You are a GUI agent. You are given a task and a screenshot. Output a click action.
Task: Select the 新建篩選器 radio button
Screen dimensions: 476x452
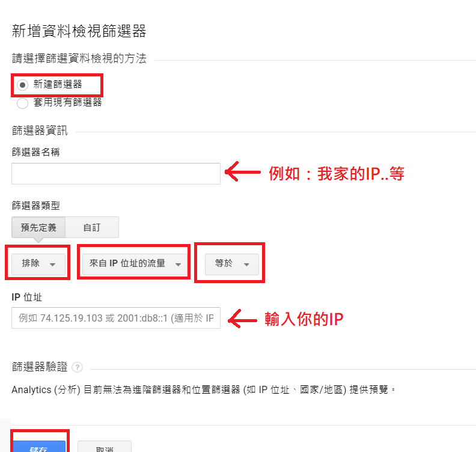tap(22, 85)
